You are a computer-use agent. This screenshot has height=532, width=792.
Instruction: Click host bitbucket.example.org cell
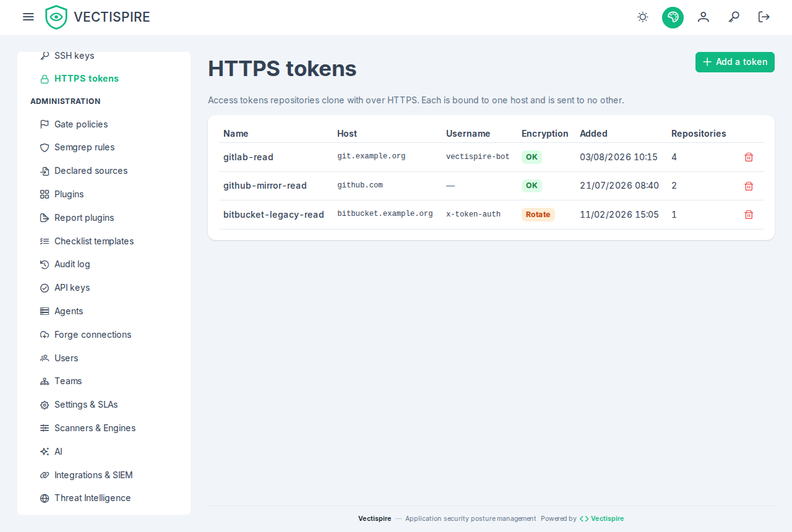pos(385,214)
